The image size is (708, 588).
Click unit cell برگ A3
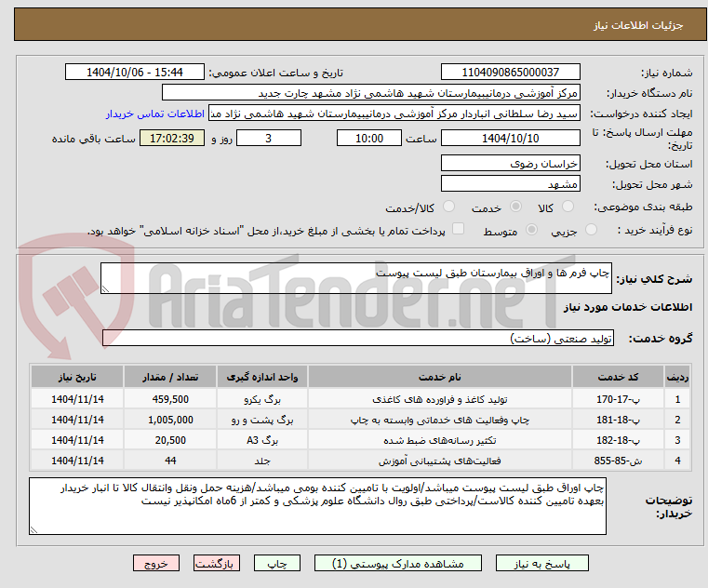pos(262,440)
